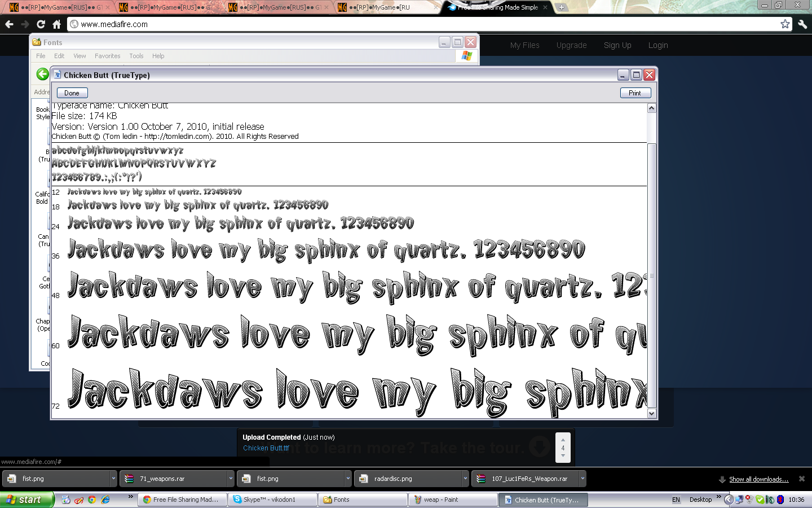Close the downloads bar with the X
This screenshot has width=812, height=508.
coord(802,479)
